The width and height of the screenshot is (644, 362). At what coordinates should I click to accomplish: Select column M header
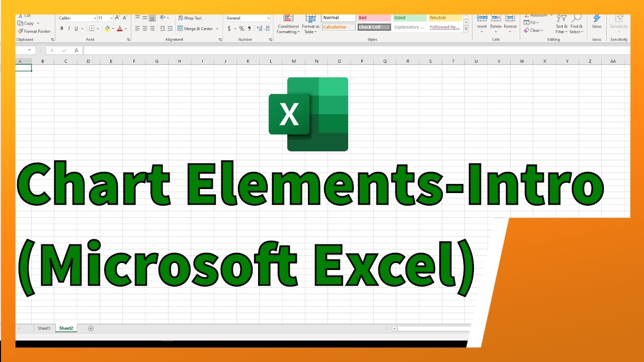point(294,61)
